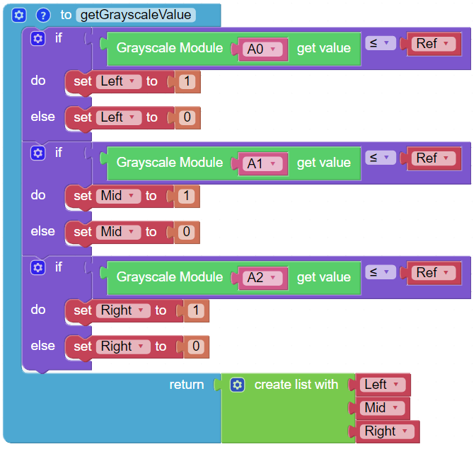Open the A2 pin dropdown
The width and height of the screenshot is (476, 449).
262,278
